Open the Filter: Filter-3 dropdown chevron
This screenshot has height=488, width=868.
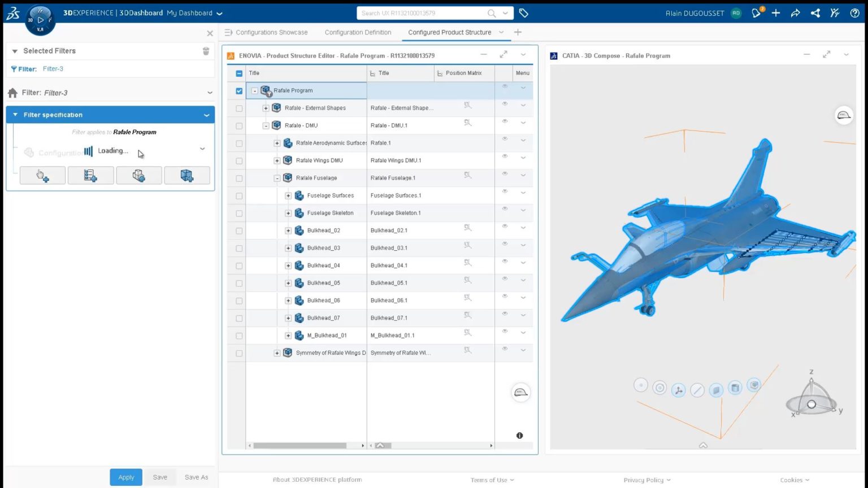pos(210,93)
